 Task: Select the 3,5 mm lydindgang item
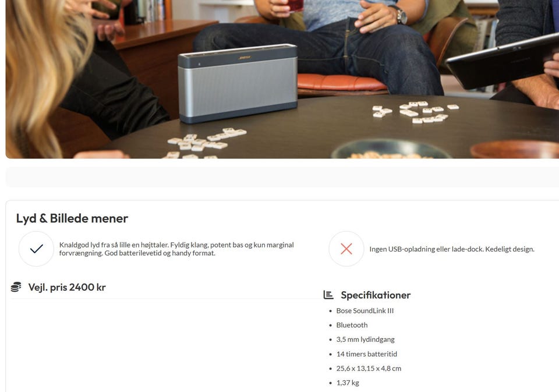[x=366, y=340]
